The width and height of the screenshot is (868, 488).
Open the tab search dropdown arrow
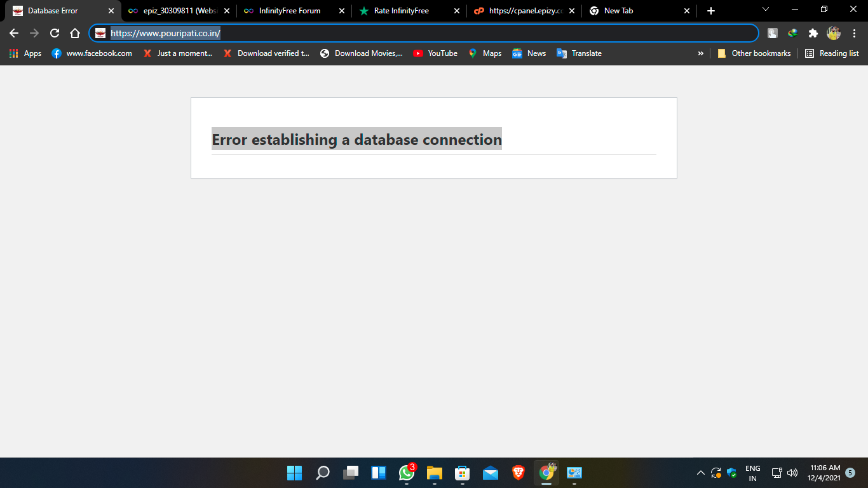[766, 9]
